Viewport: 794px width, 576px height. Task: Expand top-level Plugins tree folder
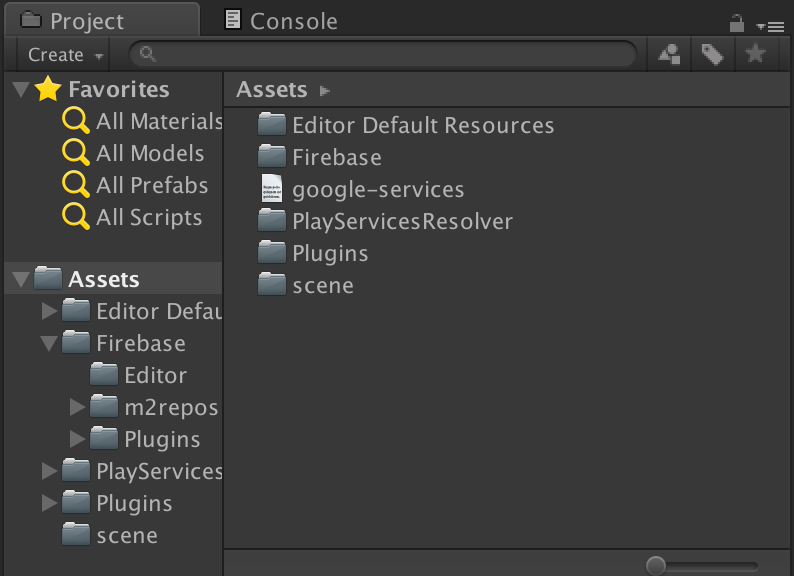point(49,503)
